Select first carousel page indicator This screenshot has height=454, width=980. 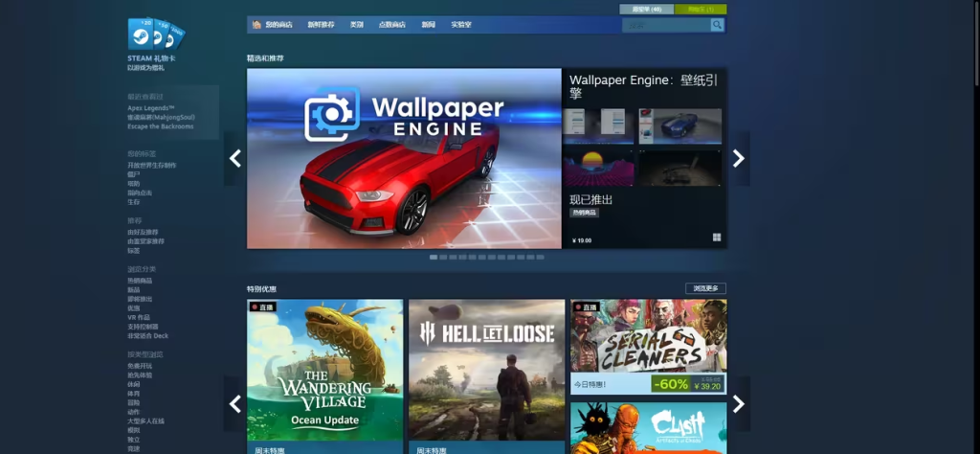tap(434, 257)
